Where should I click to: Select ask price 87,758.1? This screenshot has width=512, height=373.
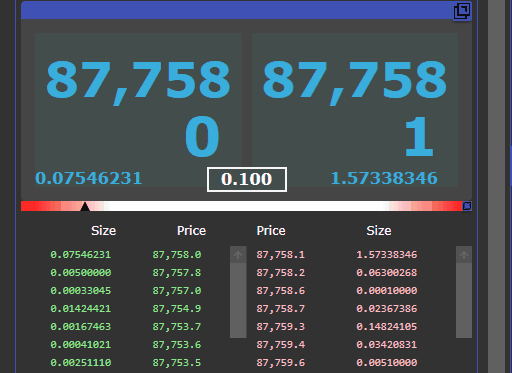[x=281, y=255]
